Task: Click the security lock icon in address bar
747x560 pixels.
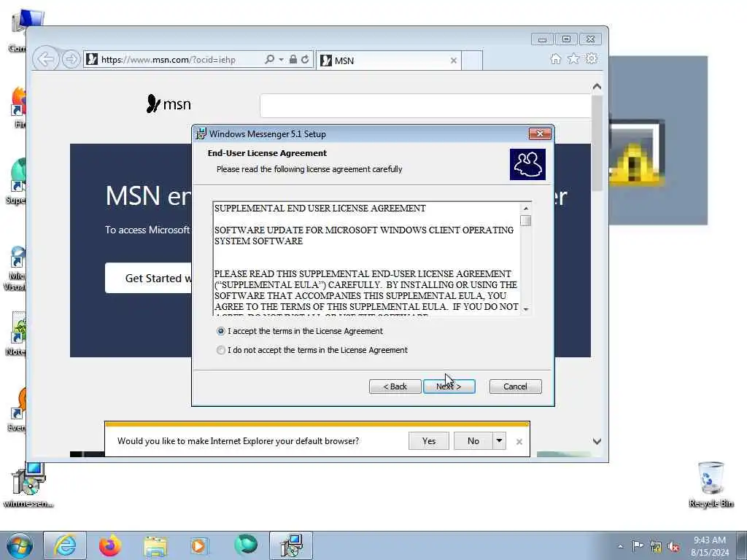Action: click(293, 59)
